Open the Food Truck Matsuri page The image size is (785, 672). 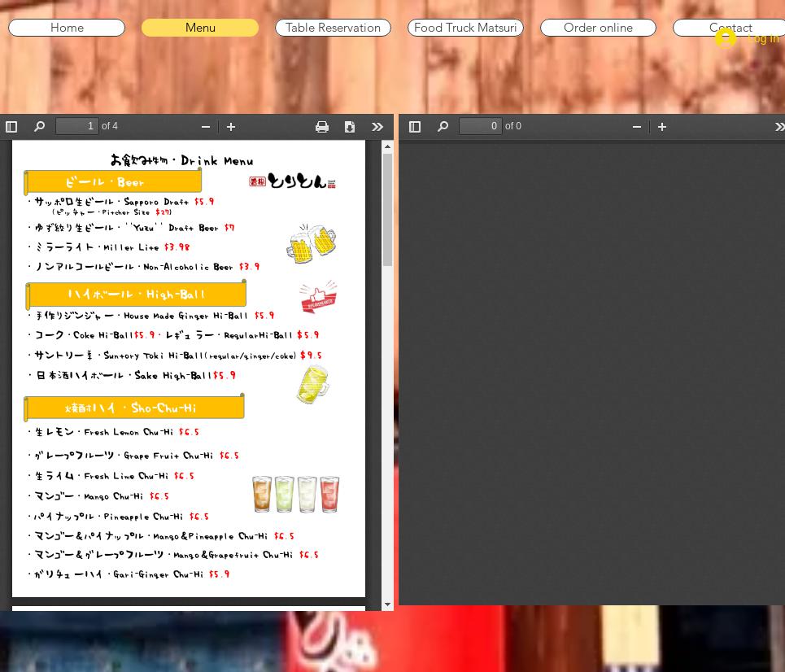tap(465, 28)
